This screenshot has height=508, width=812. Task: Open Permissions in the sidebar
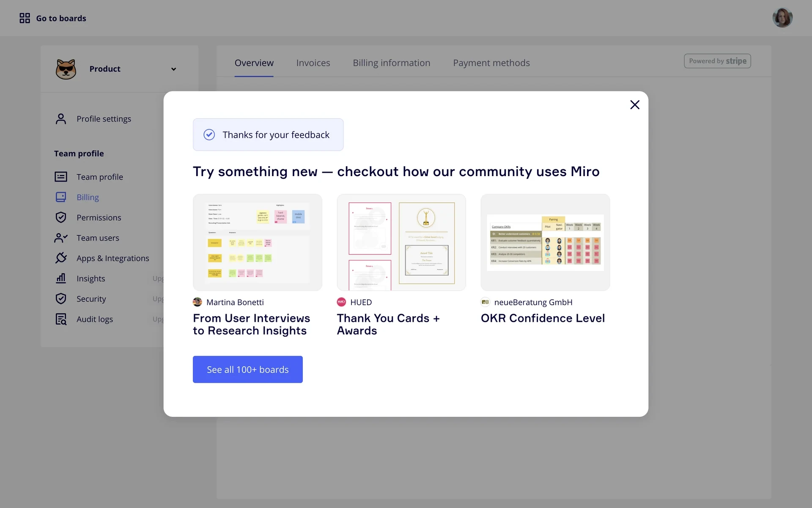coord(99,218)
